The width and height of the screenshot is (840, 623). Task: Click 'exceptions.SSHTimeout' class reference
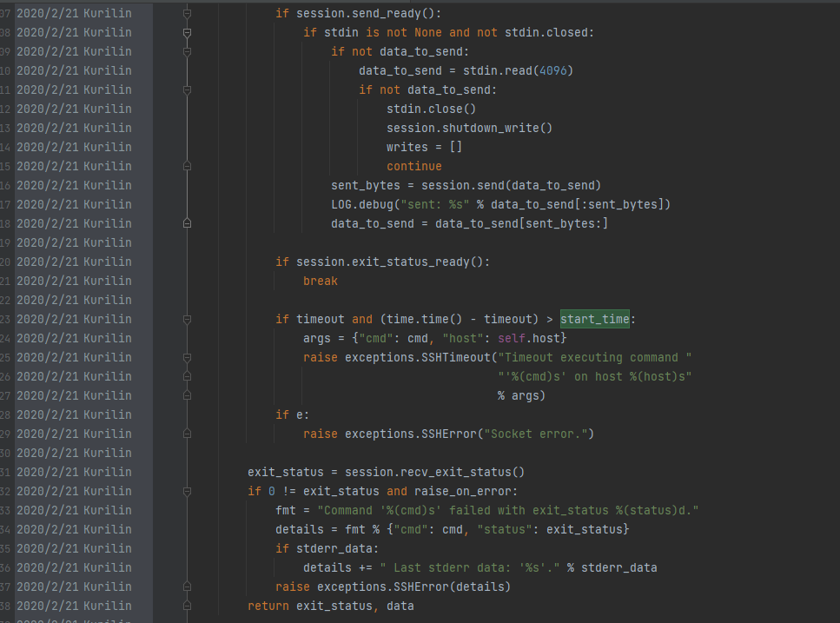pyautogui.click(x=418, y=357)
